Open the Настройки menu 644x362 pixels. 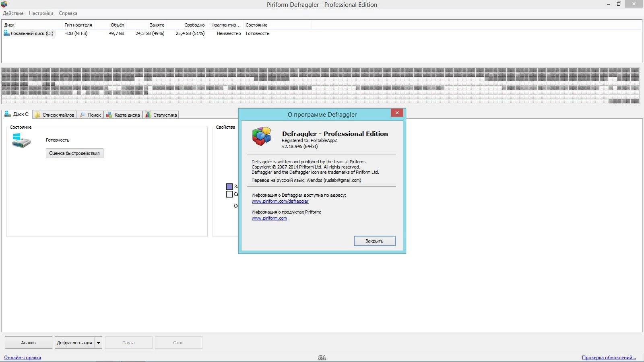(41, 13)
